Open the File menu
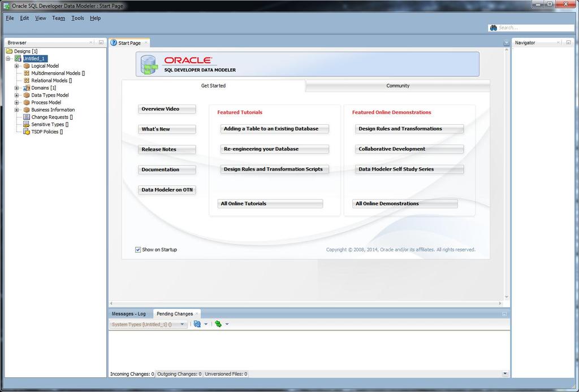 point(10,18)
